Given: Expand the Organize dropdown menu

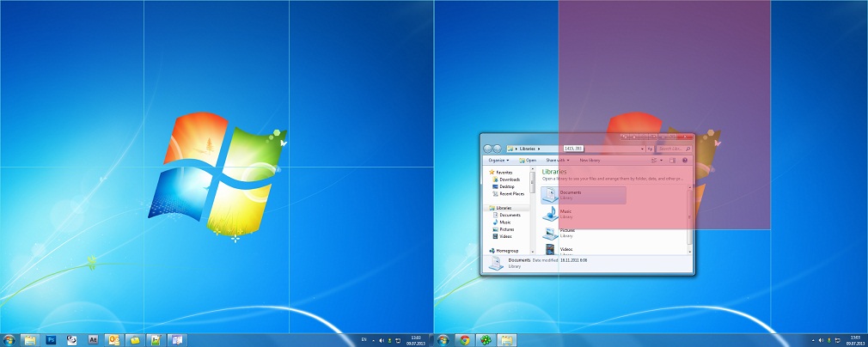Looking at the screenshot, I should 498,161.
